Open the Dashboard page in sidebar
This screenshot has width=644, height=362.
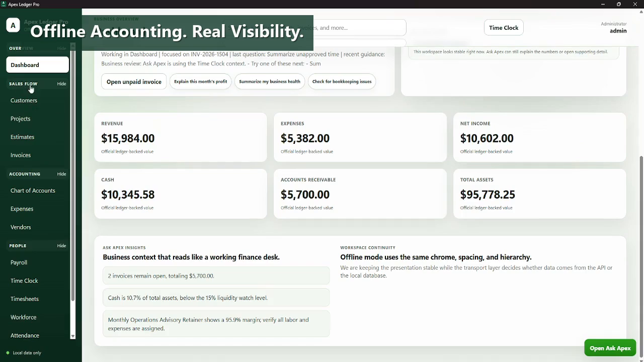tap(38, 65)
